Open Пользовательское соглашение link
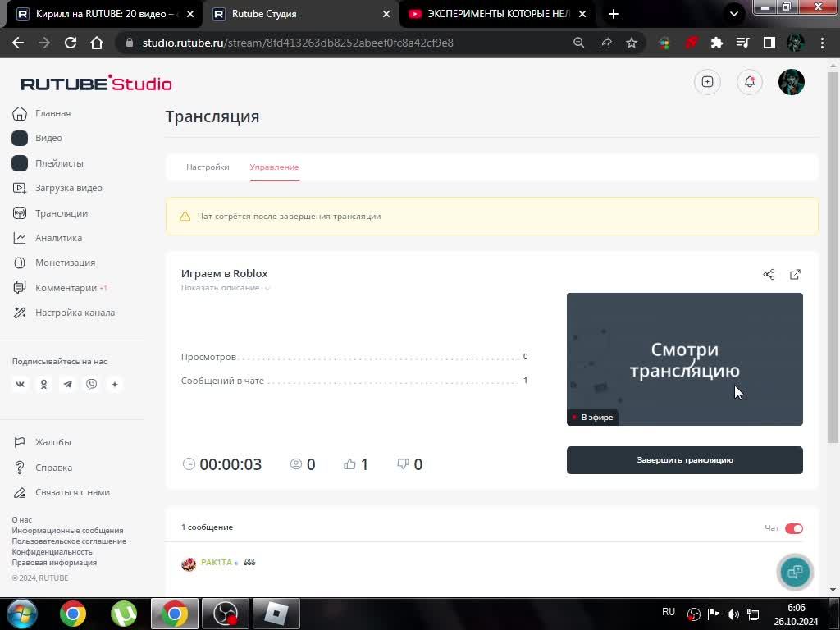The image size is (840, 630). click(69, 541)
